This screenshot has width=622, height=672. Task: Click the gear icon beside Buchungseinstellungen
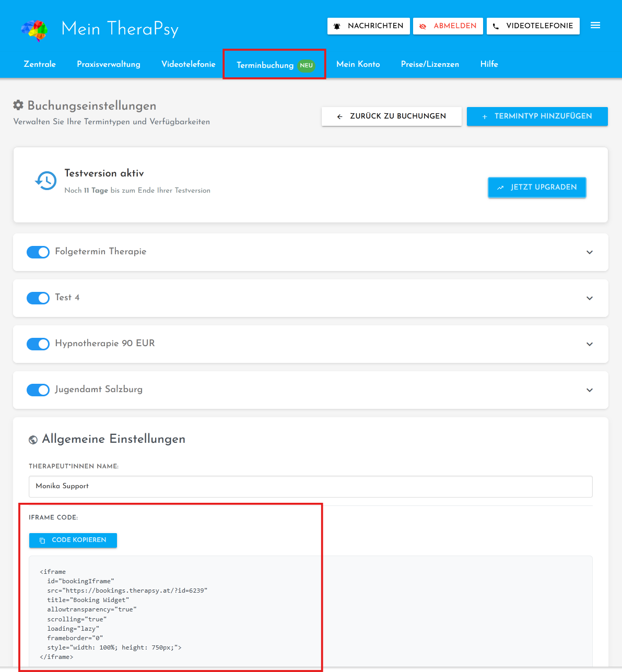coord(18,105)
